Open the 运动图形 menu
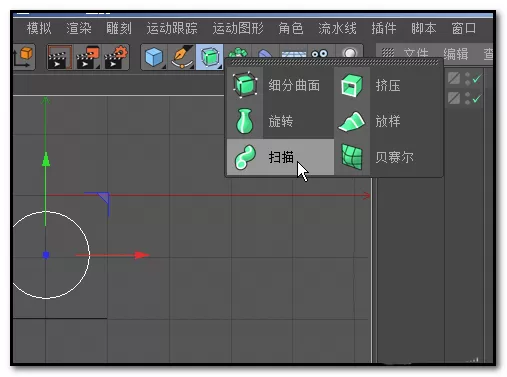 point(238,28)
